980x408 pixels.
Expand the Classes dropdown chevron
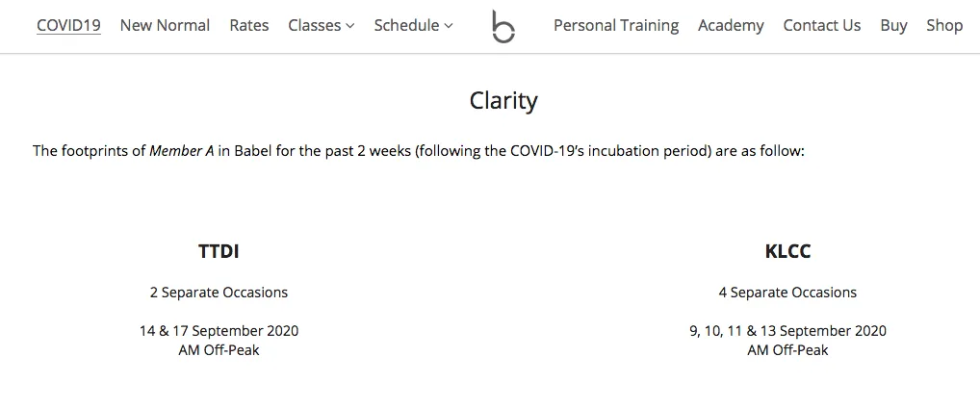pos(350,26)
